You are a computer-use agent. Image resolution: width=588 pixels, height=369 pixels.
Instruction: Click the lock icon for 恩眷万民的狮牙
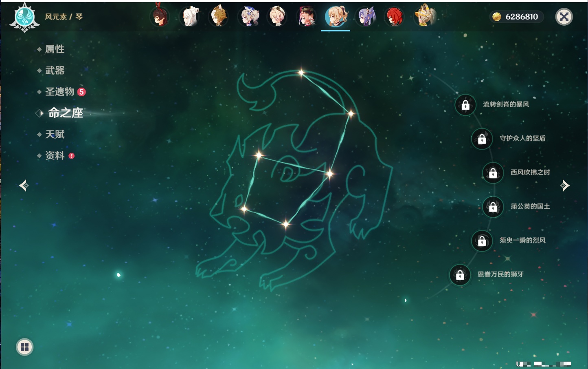click(x=460, y=274)
